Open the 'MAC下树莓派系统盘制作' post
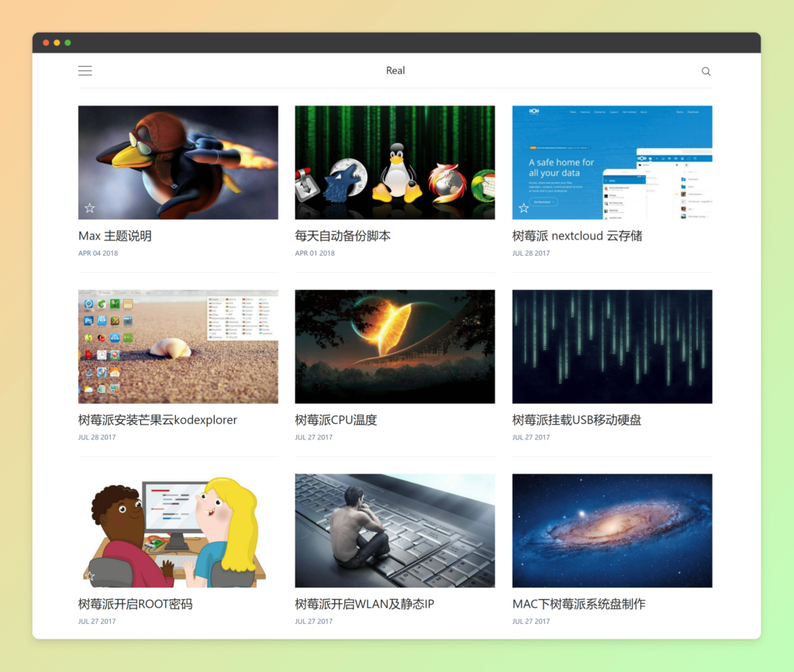 tap(581, 603)
